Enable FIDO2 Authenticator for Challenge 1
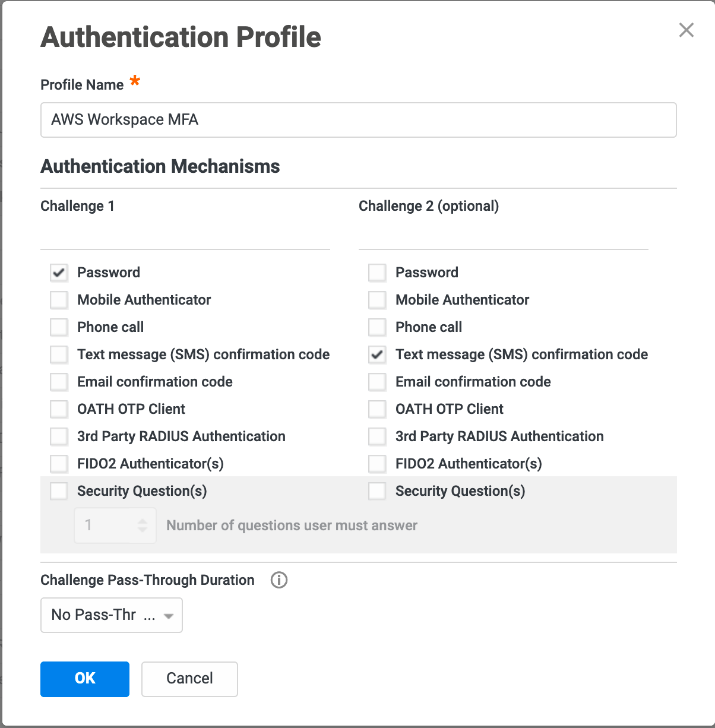The width and height of the screenshot is (715, 728). [x=59, y=464]
